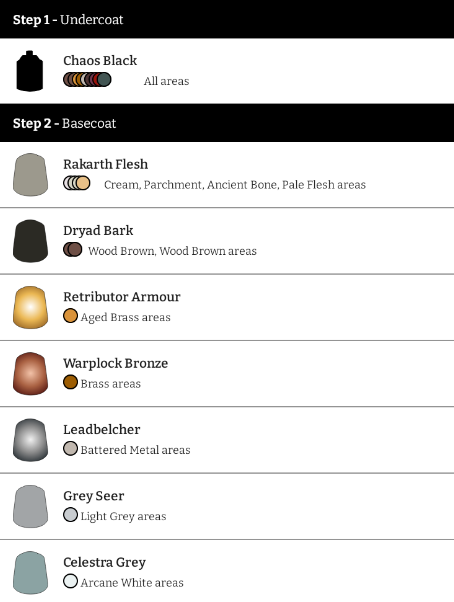Click the Step 1 - Undercoat header
This screenshot has height=602, width=454.
pyautogui.click(x=227, y=19)
